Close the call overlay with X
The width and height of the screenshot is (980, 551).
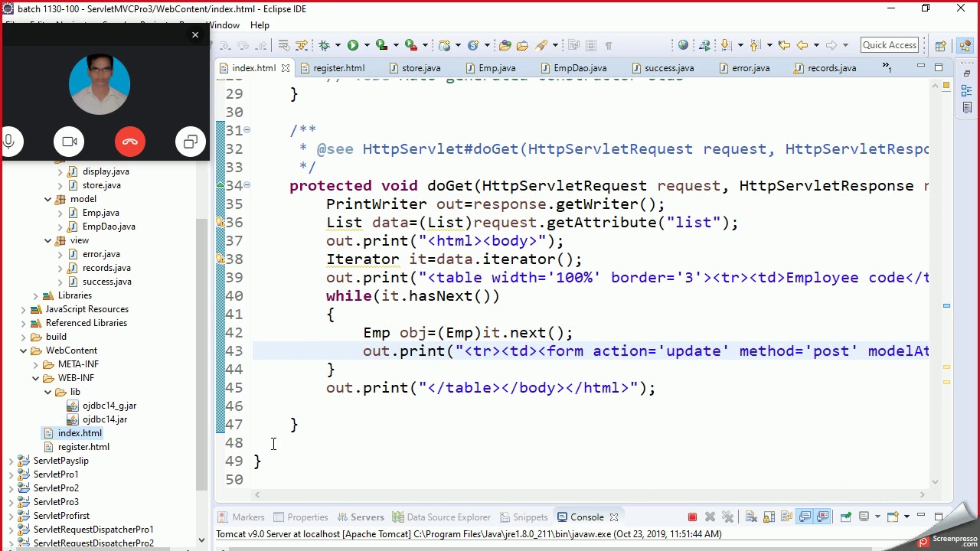195,34
